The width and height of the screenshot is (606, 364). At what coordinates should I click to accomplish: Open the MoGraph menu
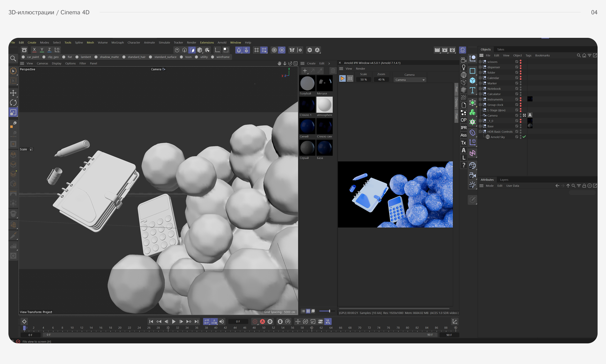coord(117,43)
